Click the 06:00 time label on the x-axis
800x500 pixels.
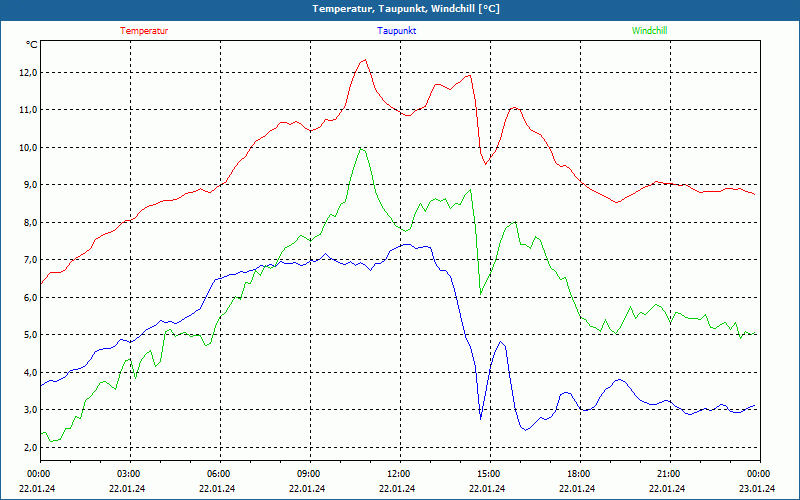click(220, 474)
